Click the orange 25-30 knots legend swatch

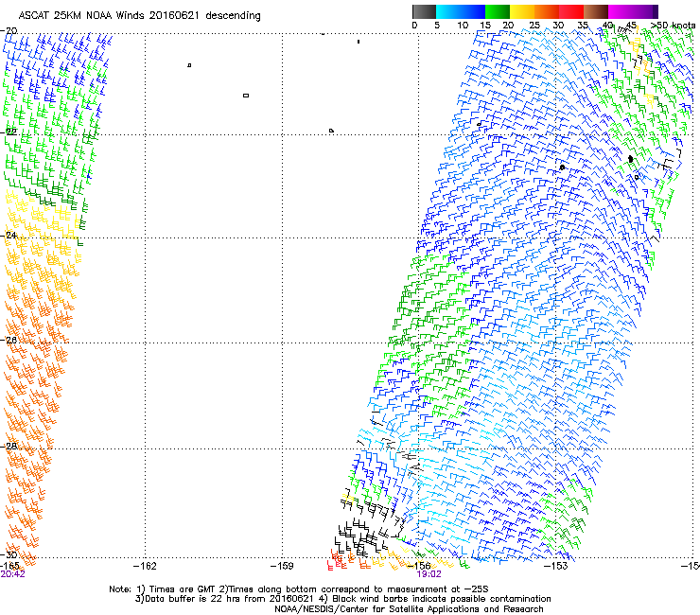pos(547,11)
